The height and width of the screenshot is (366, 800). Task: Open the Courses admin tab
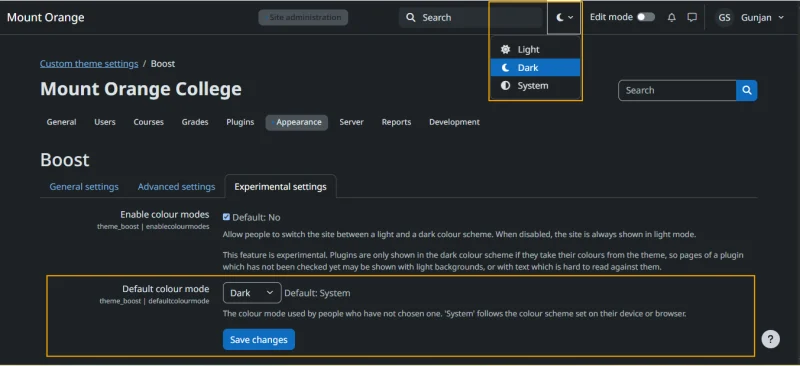148,122
